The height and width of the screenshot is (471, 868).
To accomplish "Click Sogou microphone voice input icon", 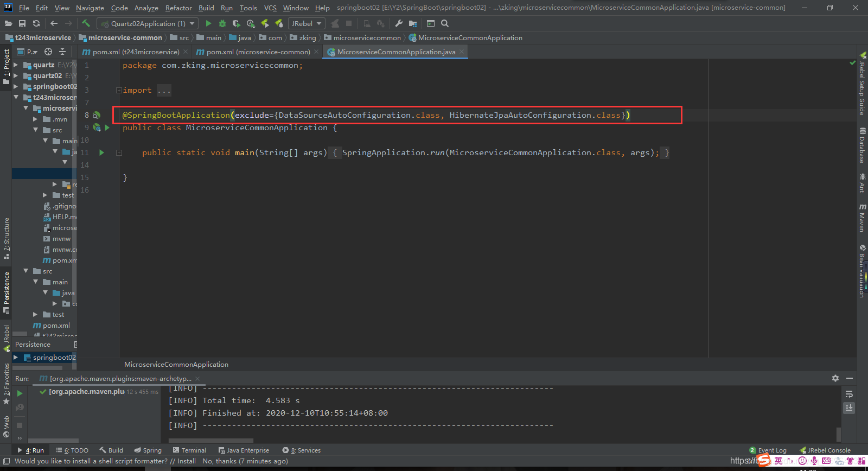I will point(814,461).
